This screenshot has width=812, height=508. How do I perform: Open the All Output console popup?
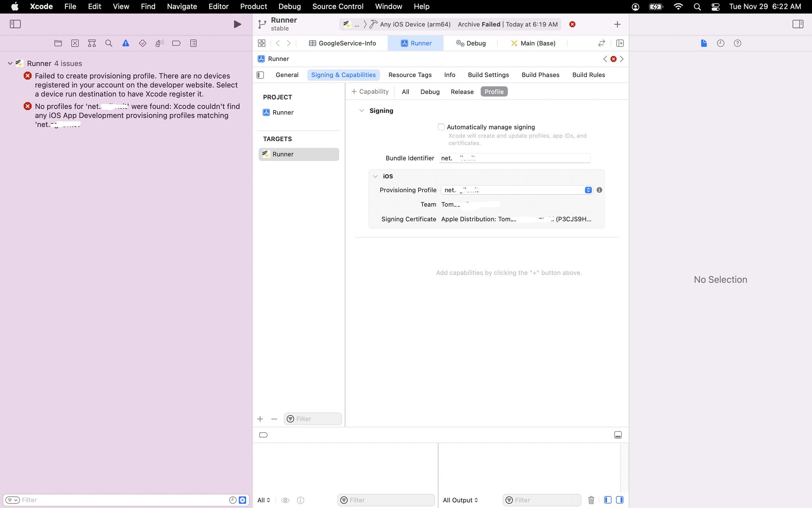(x=460, y=500)
